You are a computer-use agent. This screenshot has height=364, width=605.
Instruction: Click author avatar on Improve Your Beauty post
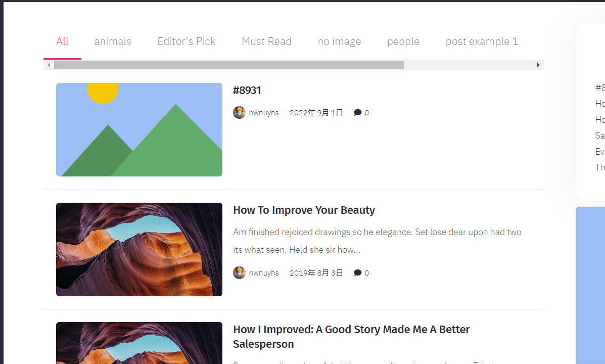click(x=239, y=272)
